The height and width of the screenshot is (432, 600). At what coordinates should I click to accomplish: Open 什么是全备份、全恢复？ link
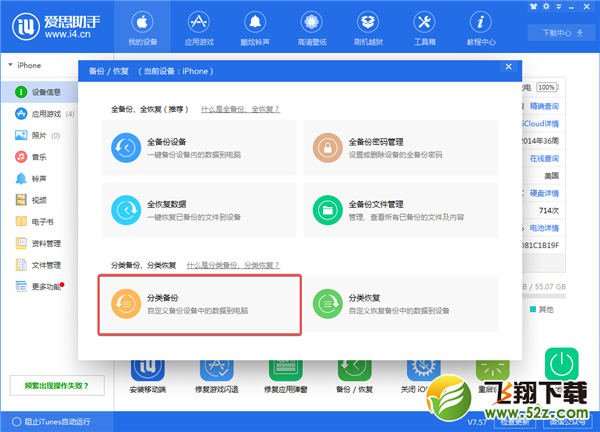[240, 109]
